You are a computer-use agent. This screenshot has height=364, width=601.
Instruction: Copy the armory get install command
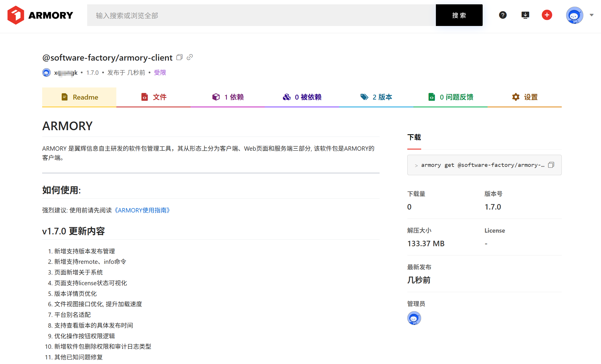pos(551,165)
